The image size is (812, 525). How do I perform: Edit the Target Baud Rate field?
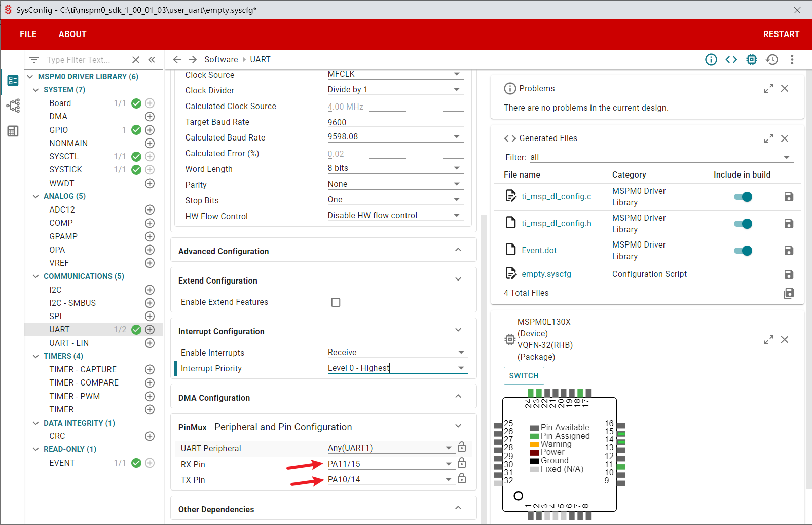point(395,122)
